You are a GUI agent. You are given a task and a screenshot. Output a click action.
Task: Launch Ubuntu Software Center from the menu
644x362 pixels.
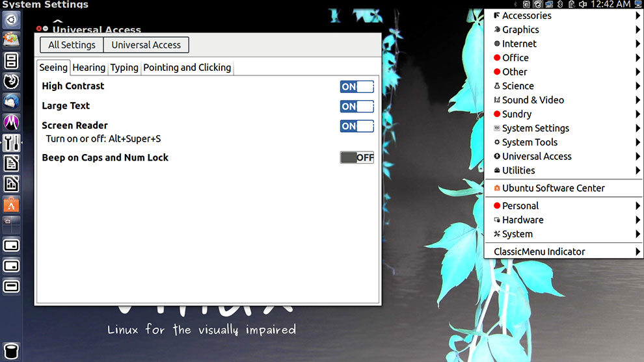pyautogui.click(x=564, y=188)
